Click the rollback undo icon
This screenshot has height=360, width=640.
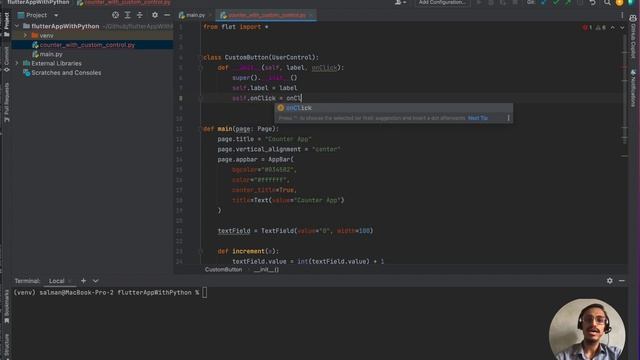593,3
